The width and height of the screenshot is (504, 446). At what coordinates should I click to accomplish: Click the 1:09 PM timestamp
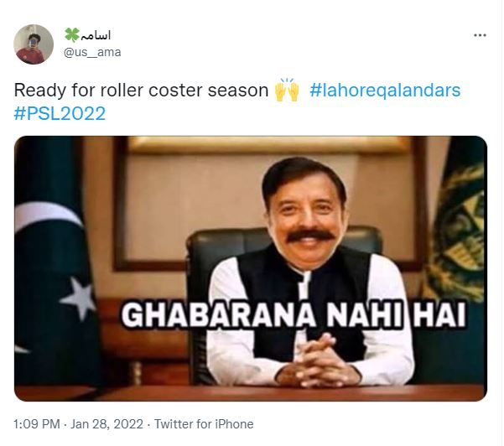point(37,424)
